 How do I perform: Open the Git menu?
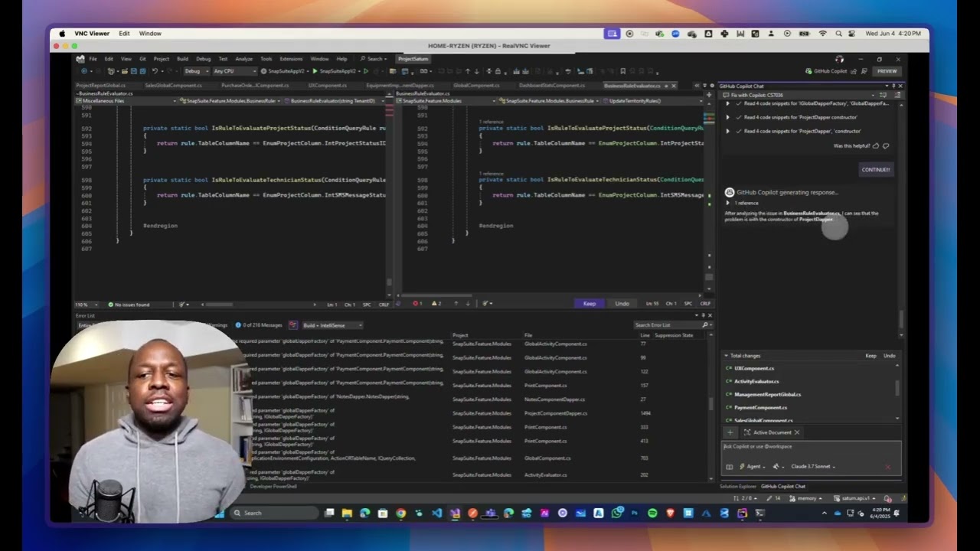pos(142,59)
